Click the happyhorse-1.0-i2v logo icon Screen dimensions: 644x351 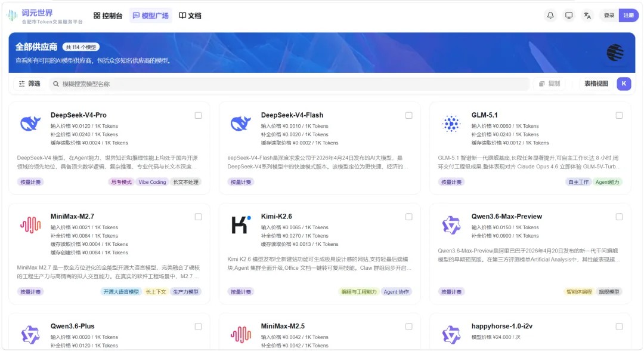click(451, 334)
